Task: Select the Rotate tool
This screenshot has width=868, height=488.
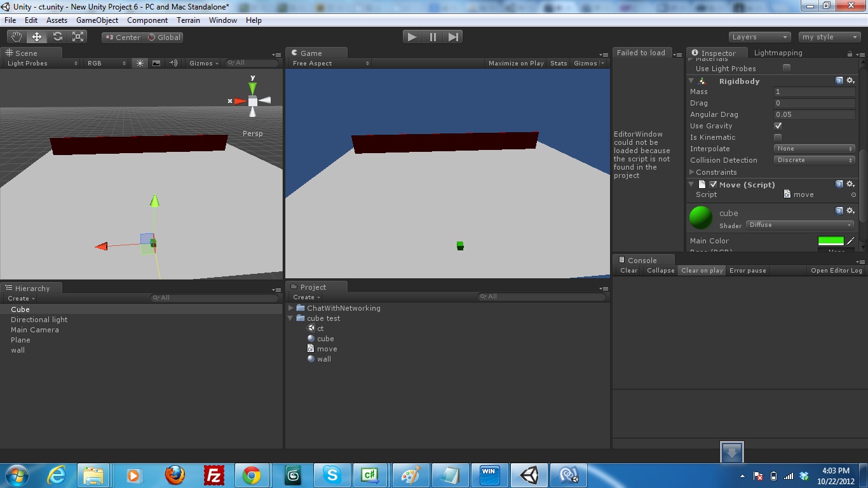Action: [x=57, y=36]
